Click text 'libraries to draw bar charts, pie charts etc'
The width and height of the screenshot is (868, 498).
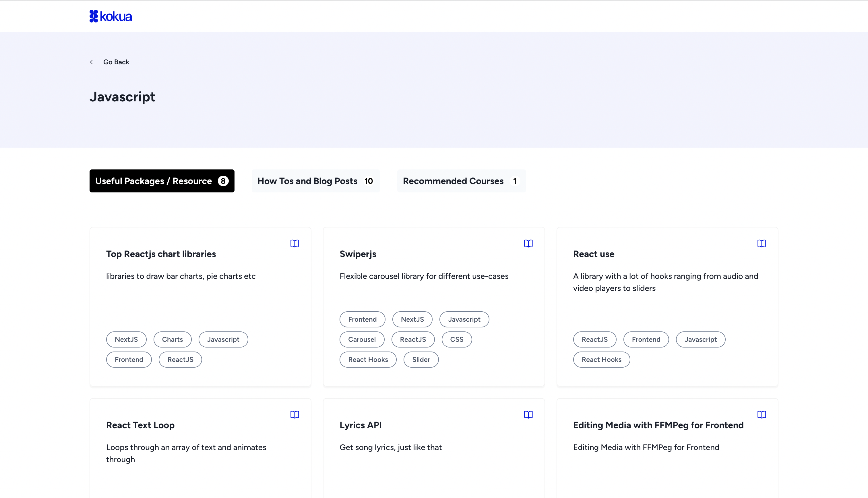click(x=181, y=276)
